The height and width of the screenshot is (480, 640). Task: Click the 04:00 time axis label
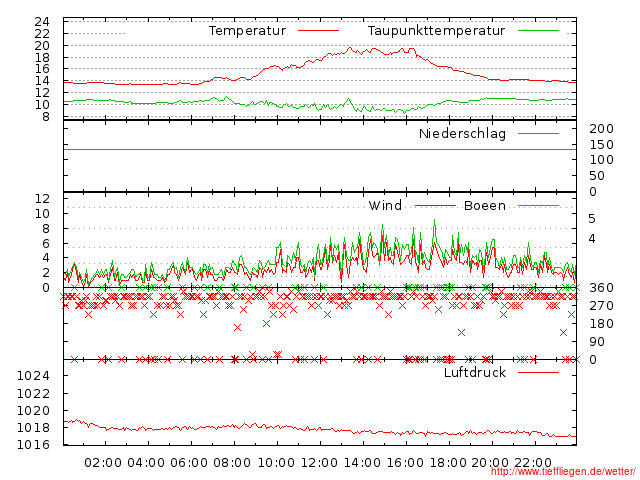146,463
